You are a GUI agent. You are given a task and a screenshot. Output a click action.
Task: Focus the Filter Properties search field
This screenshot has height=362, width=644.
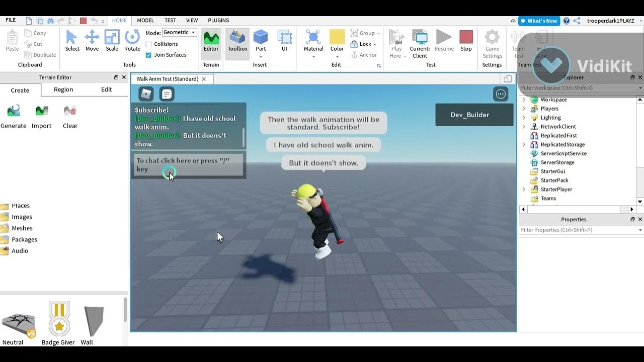click(x=581, y=230)
